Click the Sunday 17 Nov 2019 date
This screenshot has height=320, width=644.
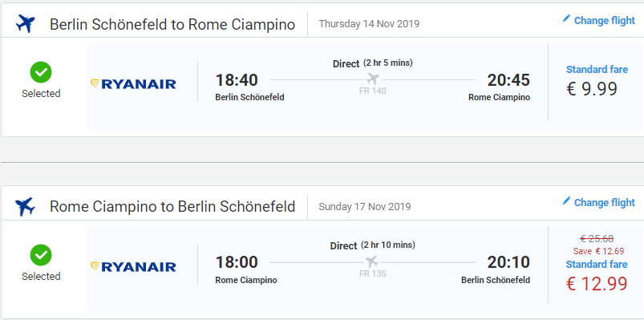click(364, 206)
